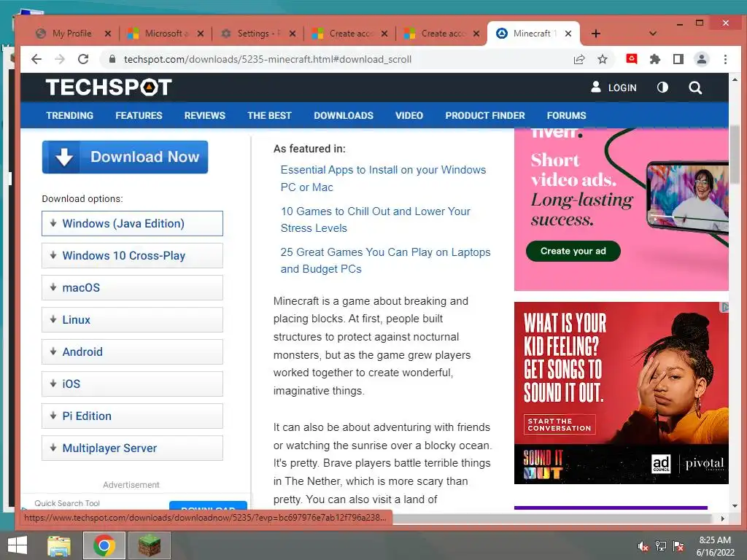This screenshot has height=560, width=747.
Task: Click the page vertical scrollbar thumb
Action: click(x=734, y=155)
